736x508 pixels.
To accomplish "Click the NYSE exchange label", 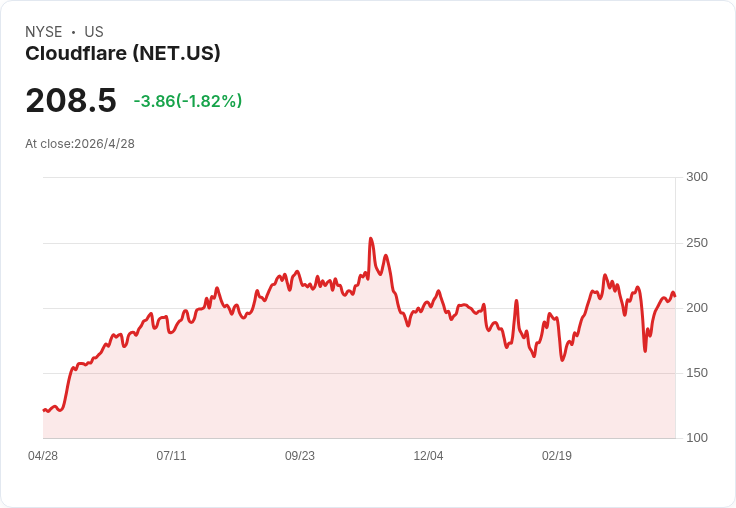I will 43,32.
